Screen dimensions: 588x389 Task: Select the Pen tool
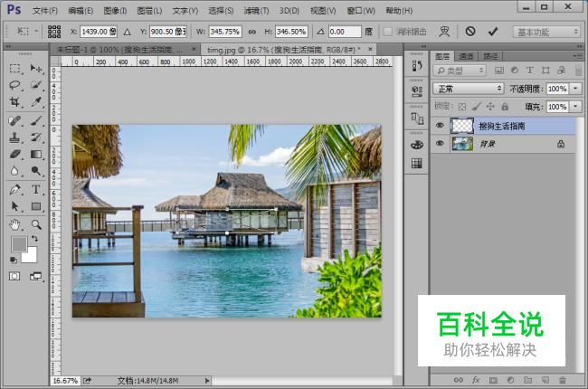[14, 189]
